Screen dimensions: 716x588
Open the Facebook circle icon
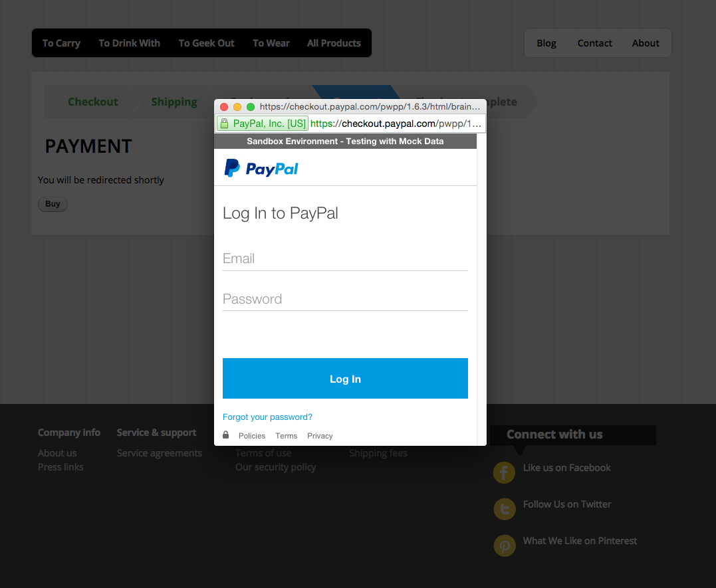pos(504,472)
